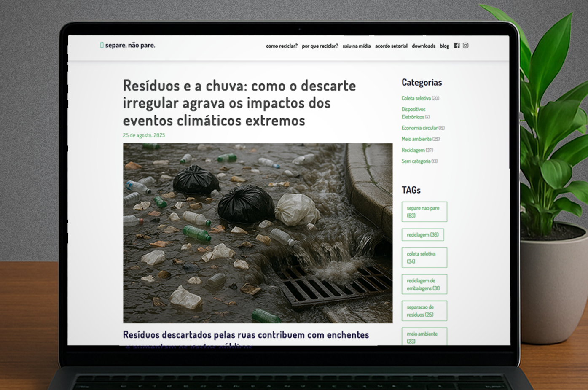Click the 'separe nao pare (63)' tag
Viewport: 588px width, 390px height.
(424, 212)
